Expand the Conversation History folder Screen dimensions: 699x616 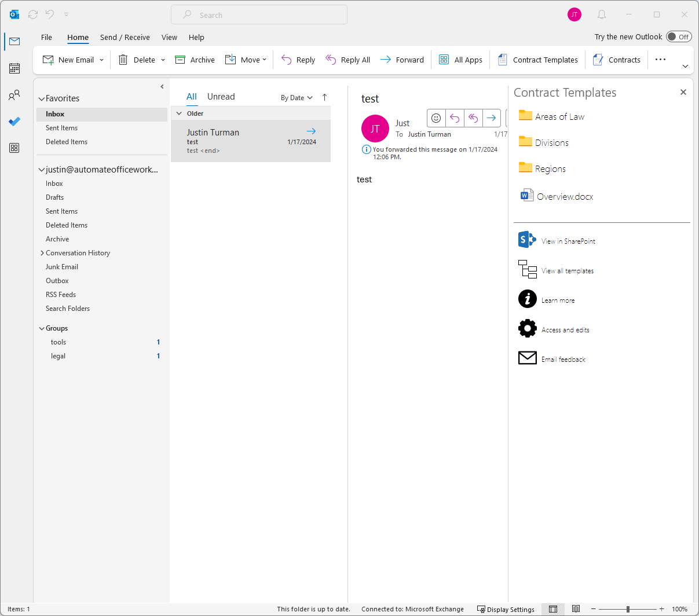(42, 253)
